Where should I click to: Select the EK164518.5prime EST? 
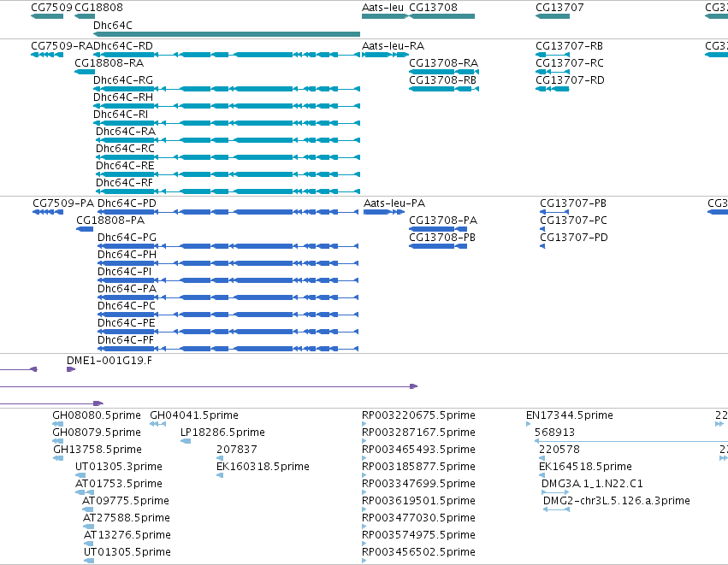542,475
